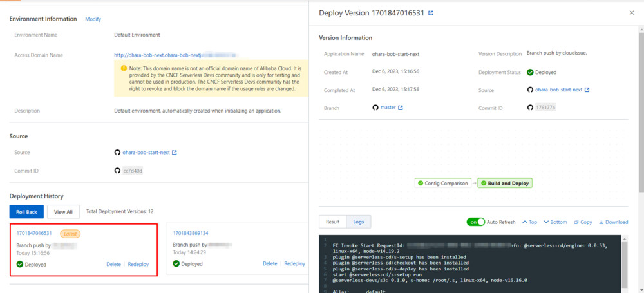The height and width of the screenshot is (293, 644).
Task: Open the access domain name URL
Action: pos(174,55)
